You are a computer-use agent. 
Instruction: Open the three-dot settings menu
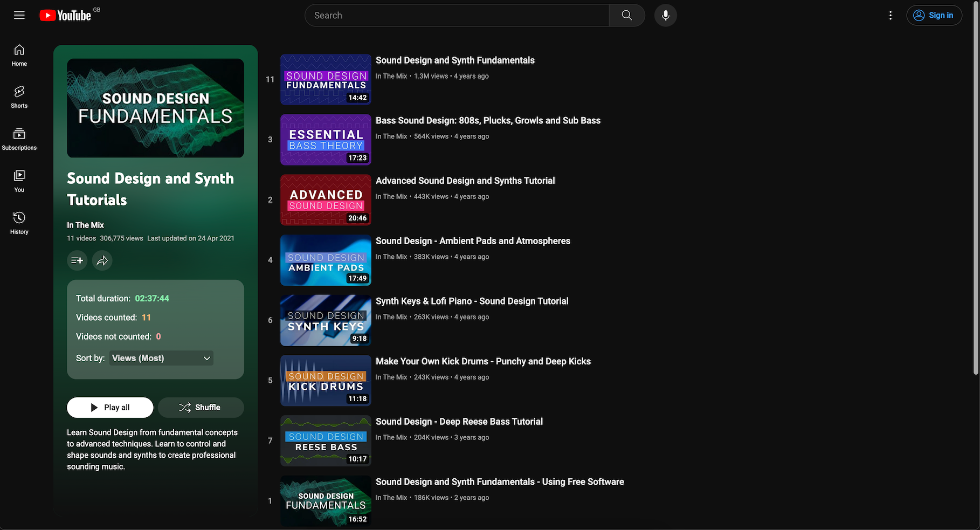[890, 16]
